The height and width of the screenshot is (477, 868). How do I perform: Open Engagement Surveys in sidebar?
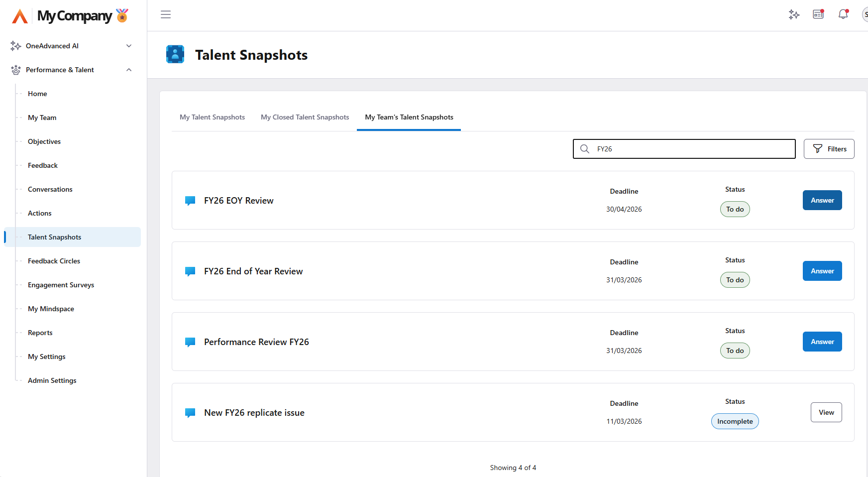[61, 285]
